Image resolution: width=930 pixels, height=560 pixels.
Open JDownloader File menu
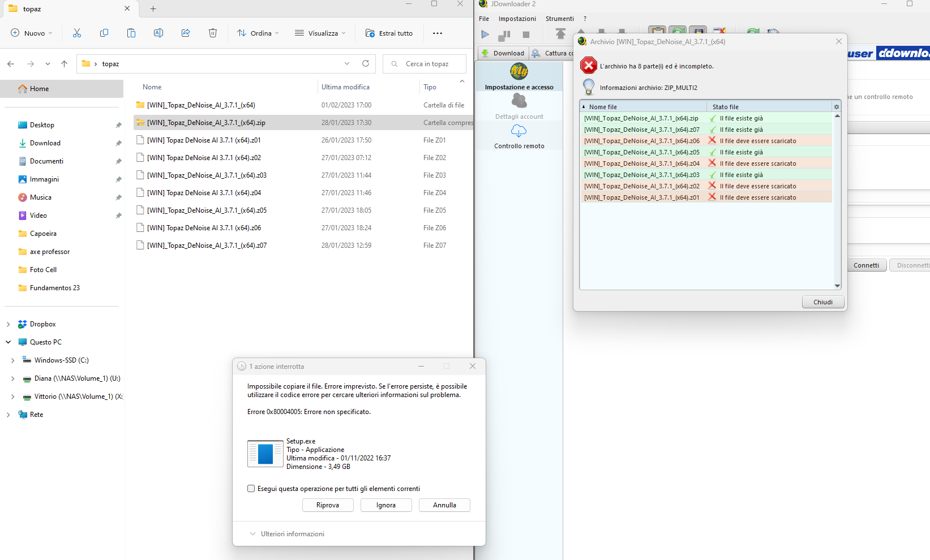484,19
